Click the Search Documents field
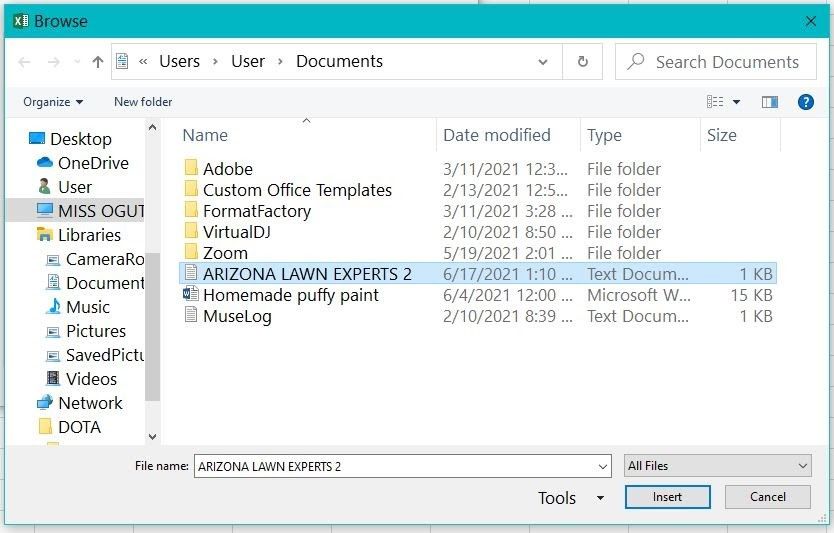 click(x=715, y=62)
